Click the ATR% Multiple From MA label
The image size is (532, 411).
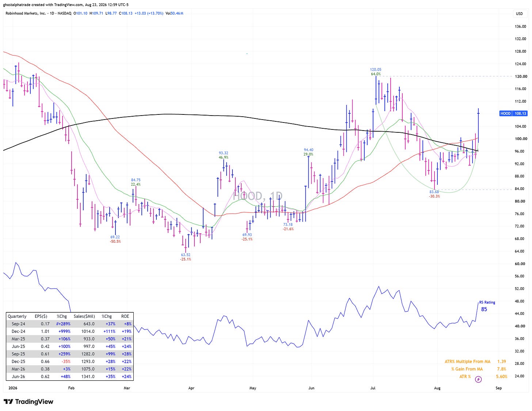467,362
